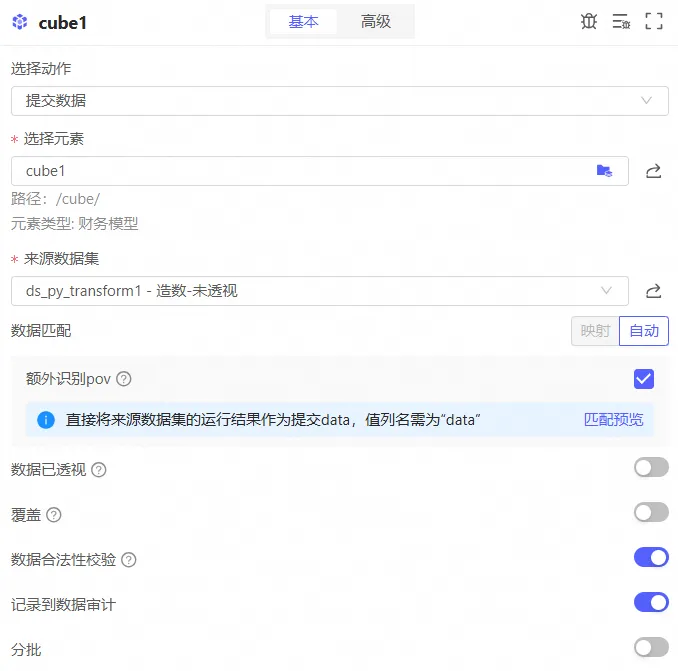This screenshot has width=678, height=671.
Task: Enable the 数据已透视 toggle
Action: 651,468
